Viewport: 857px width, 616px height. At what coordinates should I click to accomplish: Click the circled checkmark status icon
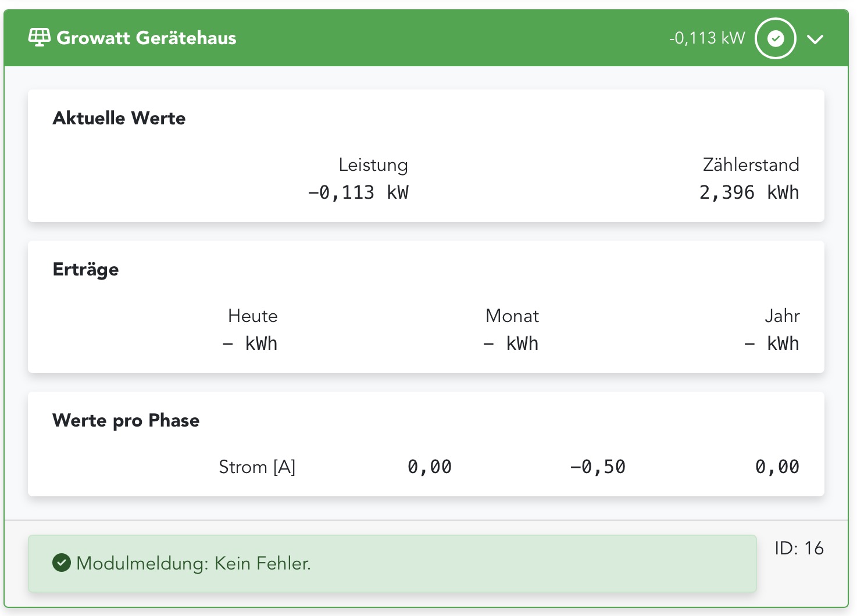click(775, 38)
